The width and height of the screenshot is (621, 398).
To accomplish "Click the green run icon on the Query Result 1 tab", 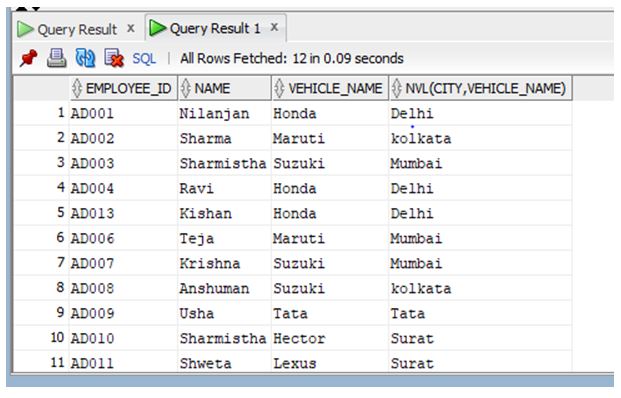I will [x=158, y=28].
